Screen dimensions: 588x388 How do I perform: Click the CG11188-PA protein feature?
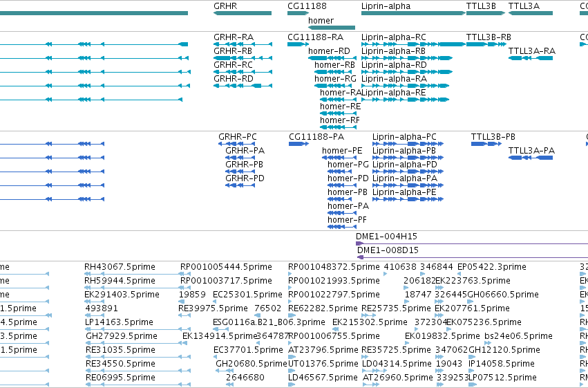[x=299, y=144]
